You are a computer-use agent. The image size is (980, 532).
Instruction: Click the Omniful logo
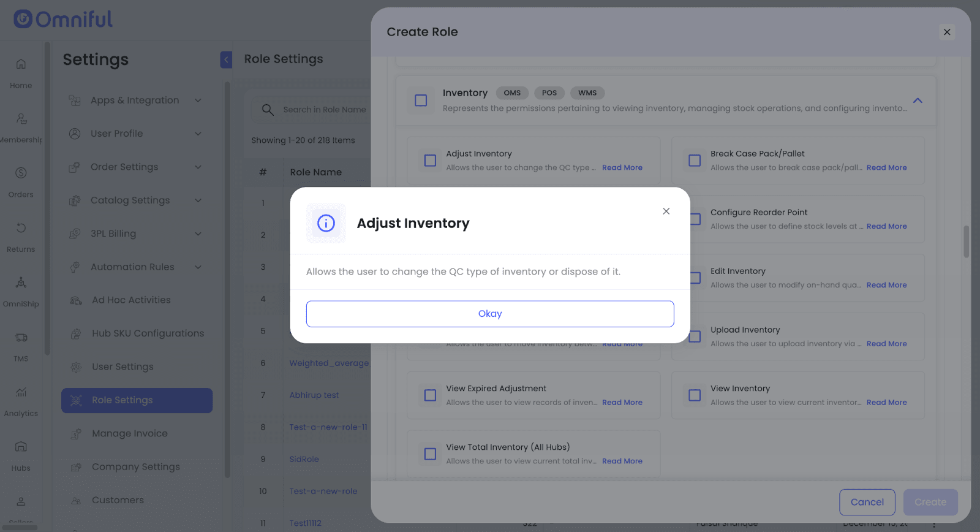coord(63,20)
